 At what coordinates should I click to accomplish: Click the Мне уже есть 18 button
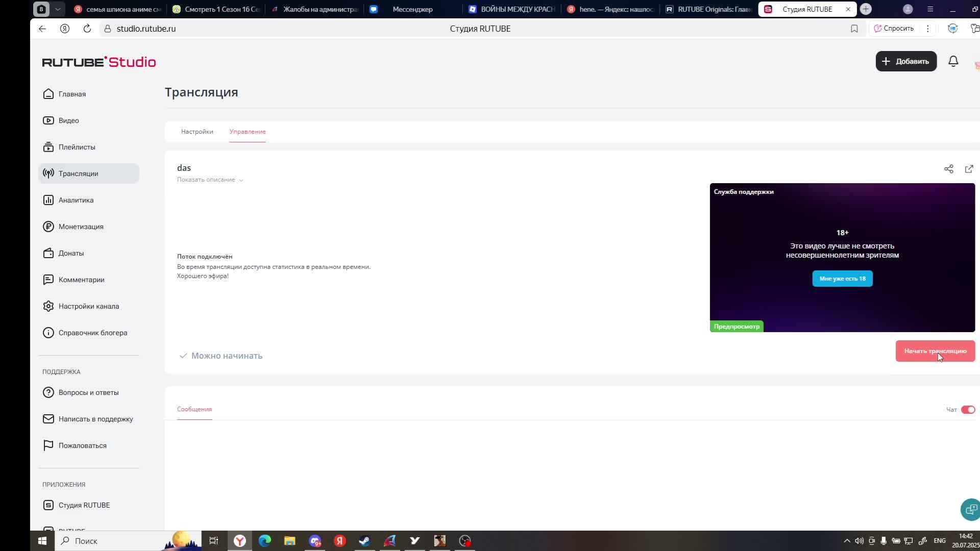(842, 279)
